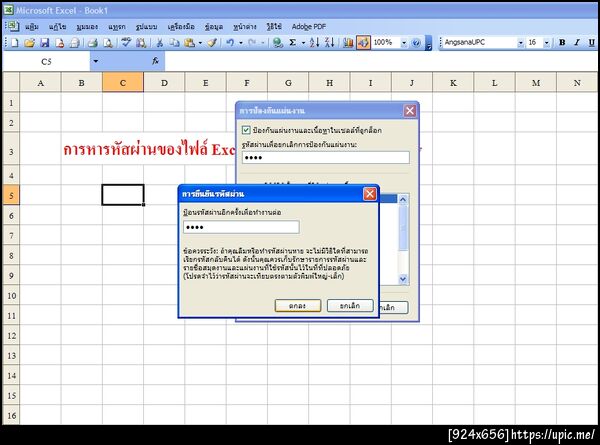The width and height of the screenshot is (600, 445).
Task: Open Excel Help from the toolbar
Action: [x=416, y=42]
